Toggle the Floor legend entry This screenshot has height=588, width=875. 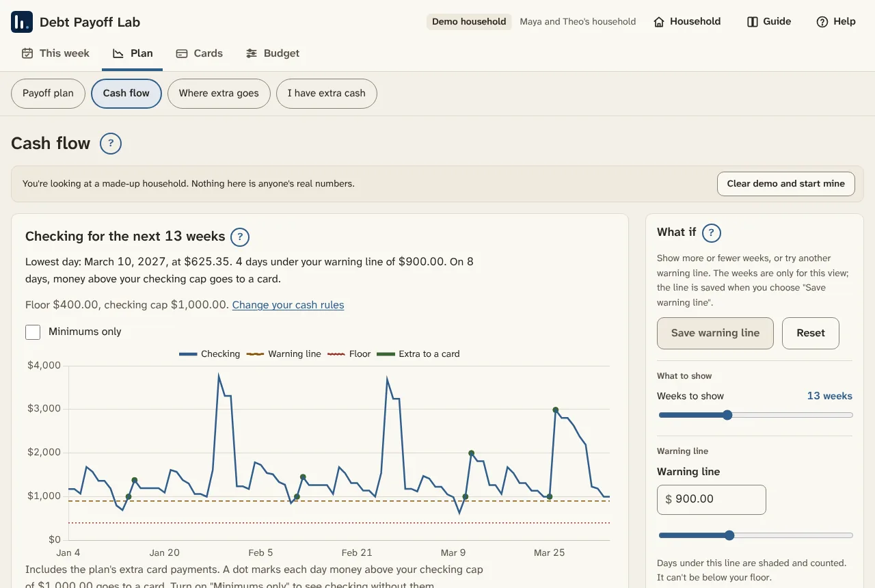coord(349,354)
